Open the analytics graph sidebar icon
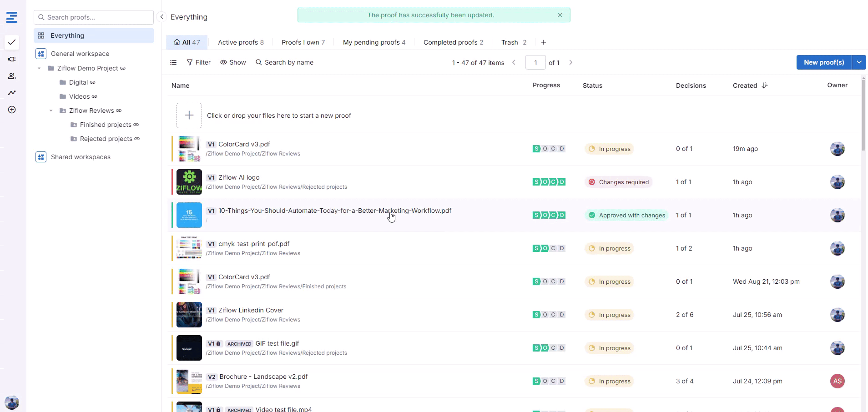Viewport: 868px width, 412px height. coord(12,93)
